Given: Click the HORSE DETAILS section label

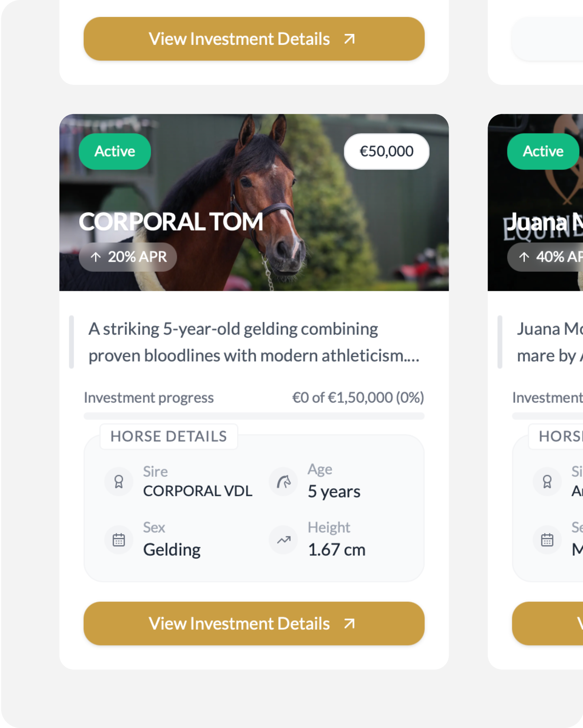Looking at the screenshot, I should (x=169, y=436).
